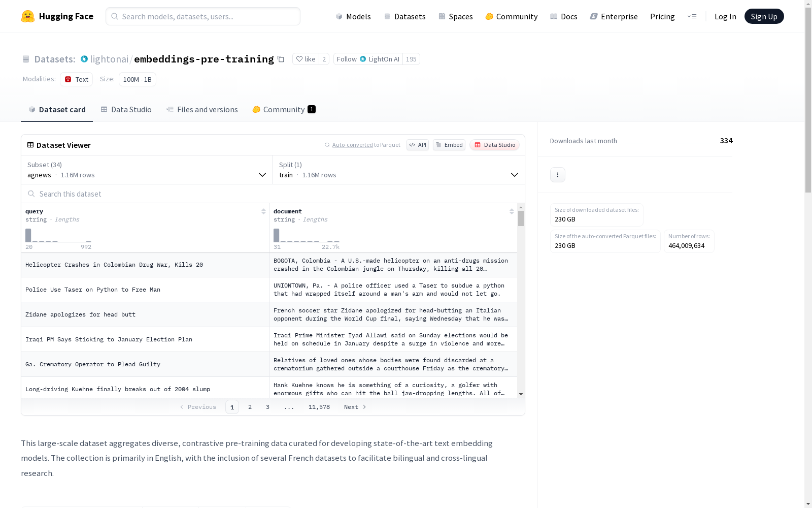Select the 'Zidane apologizes for head butt' cell

coord(145,314)
